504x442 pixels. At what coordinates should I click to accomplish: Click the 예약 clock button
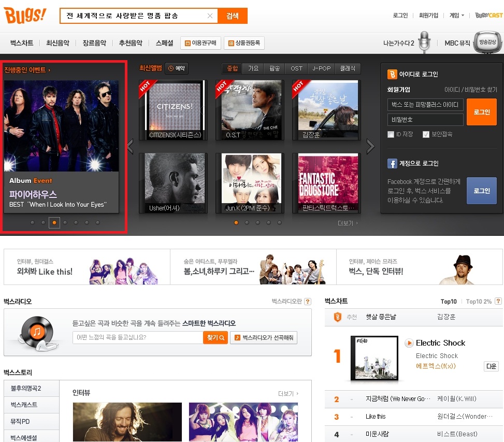[x=177, y=68]
